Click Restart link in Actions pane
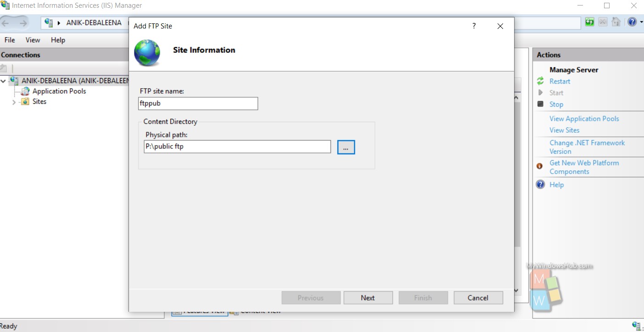 (560, 81)
